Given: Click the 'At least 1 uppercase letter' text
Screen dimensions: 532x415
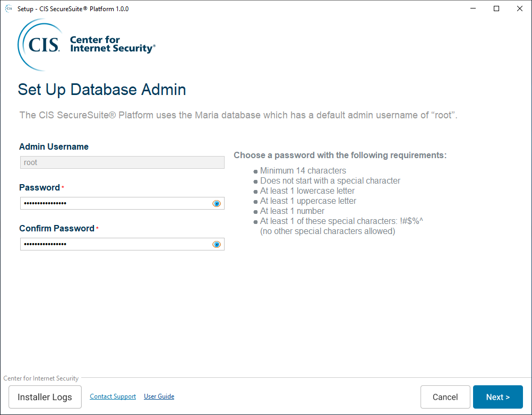Looking at the screenshot, I should click(308, 201).
